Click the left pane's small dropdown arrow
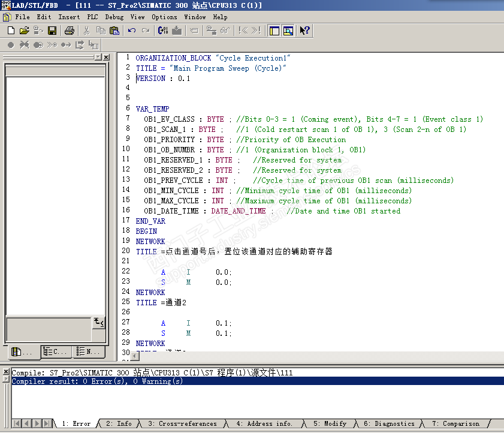 [98, 57]
